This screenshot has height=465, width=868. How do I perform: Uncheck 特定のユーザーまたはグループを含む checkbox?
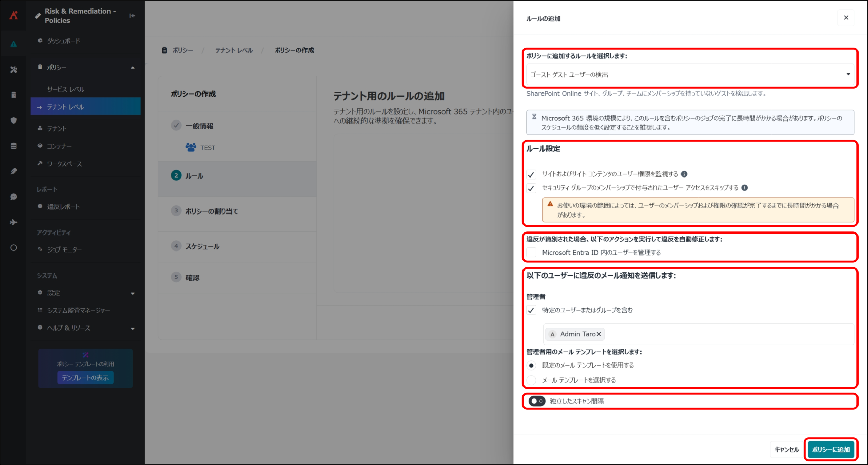pos(531,310)
